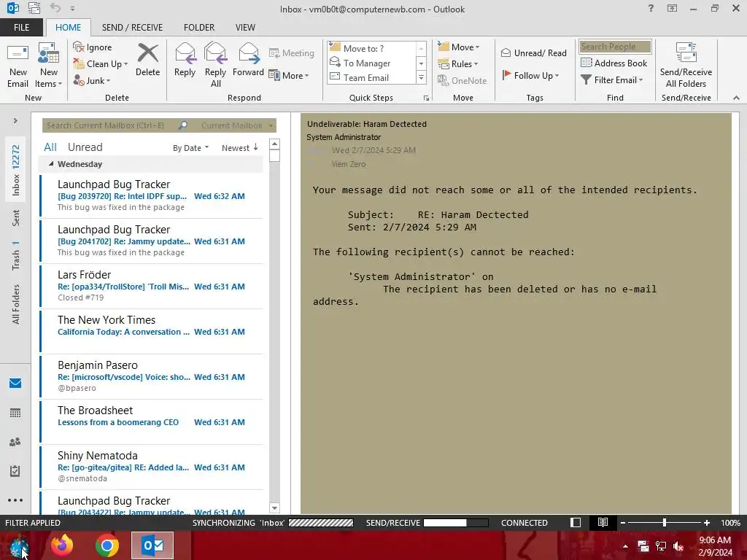747x560 pixels.
Task: Open More respond options
Action: (289, 75)
